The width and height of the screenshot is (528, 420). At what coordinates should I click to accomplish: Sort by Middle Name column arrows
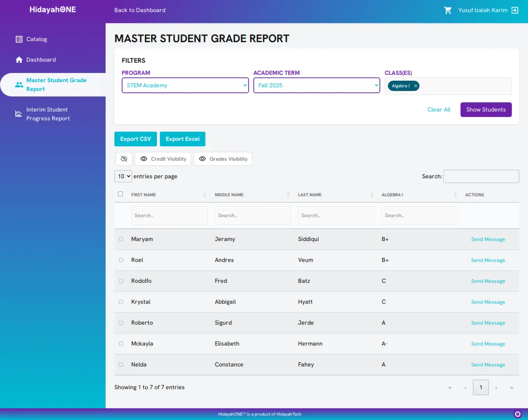[288, 195]
